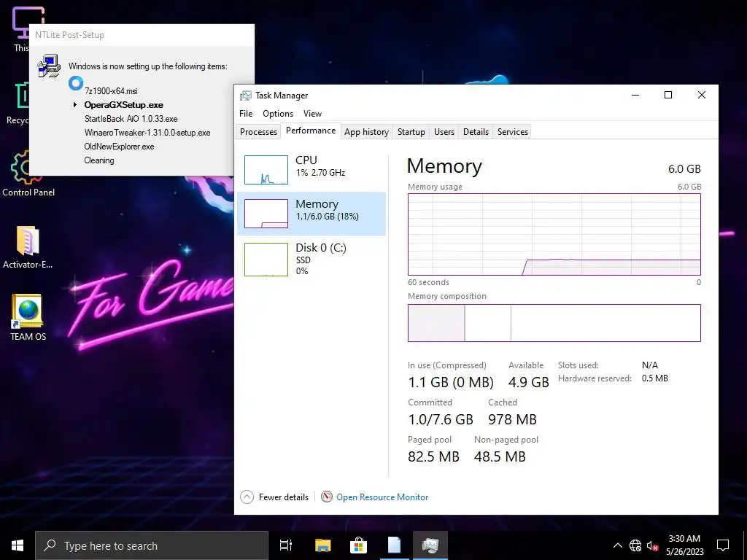The height and width of the screenshot is (560, 747).
Task: Switch to the Startup tab
Action: click(411, 132)
